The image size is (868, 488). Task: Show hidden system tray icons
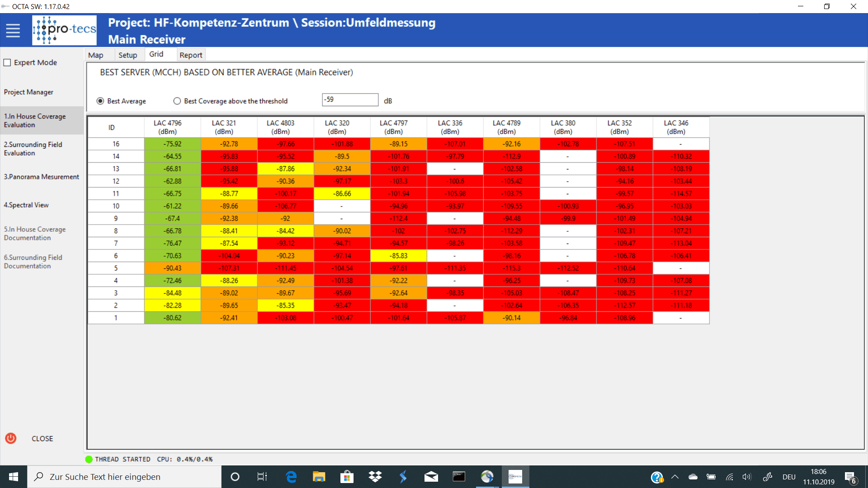[x=675, y=477]
